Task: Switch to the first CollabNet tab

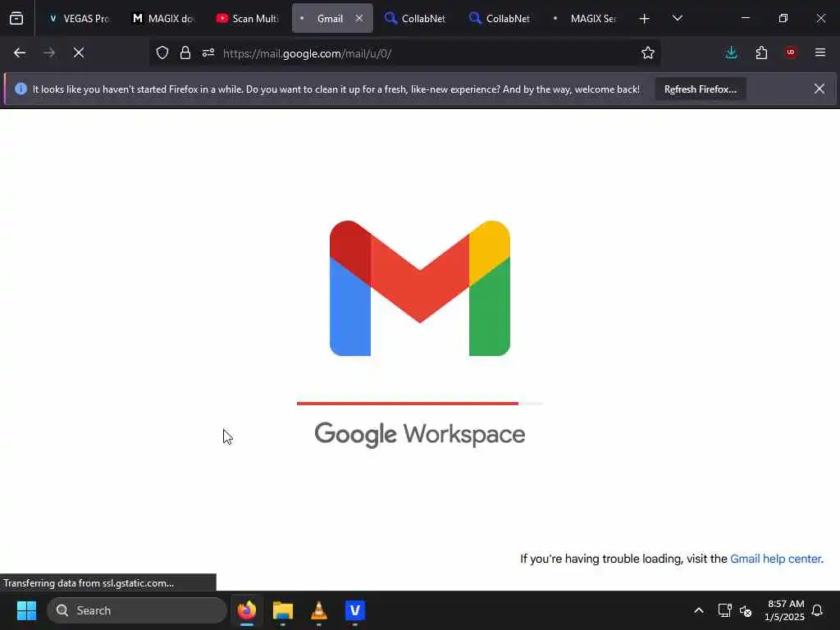Action: coord(415,18)
